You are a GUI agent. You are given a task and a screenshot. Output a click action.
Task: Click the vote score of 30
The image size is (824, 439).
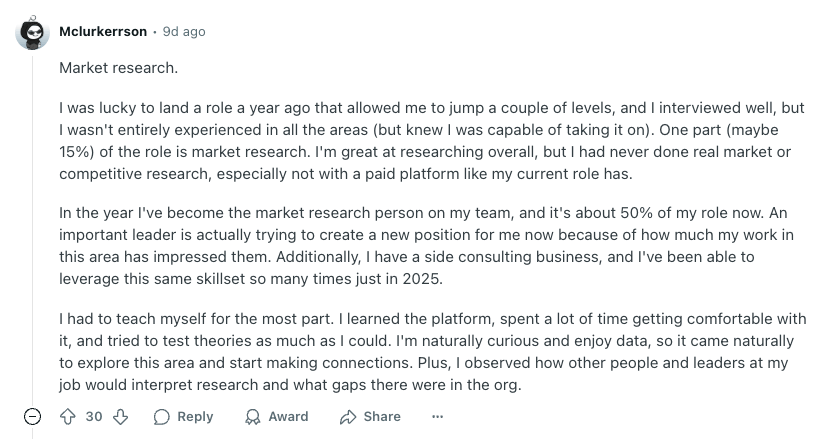94,417
